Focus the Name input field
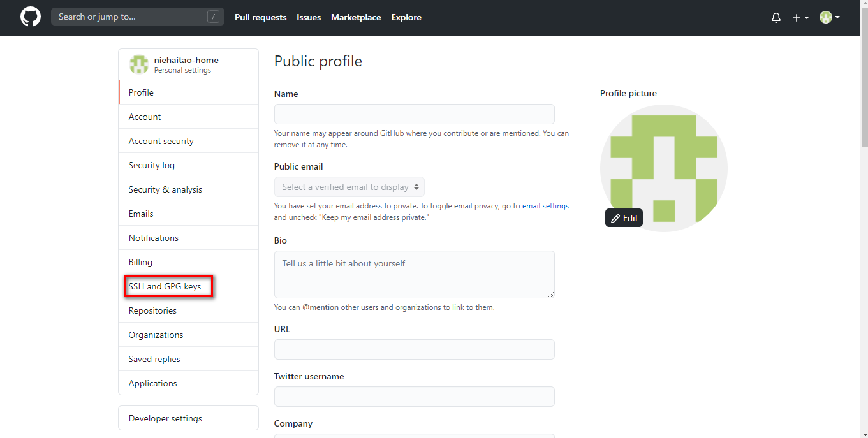 (x=415, y=114)
